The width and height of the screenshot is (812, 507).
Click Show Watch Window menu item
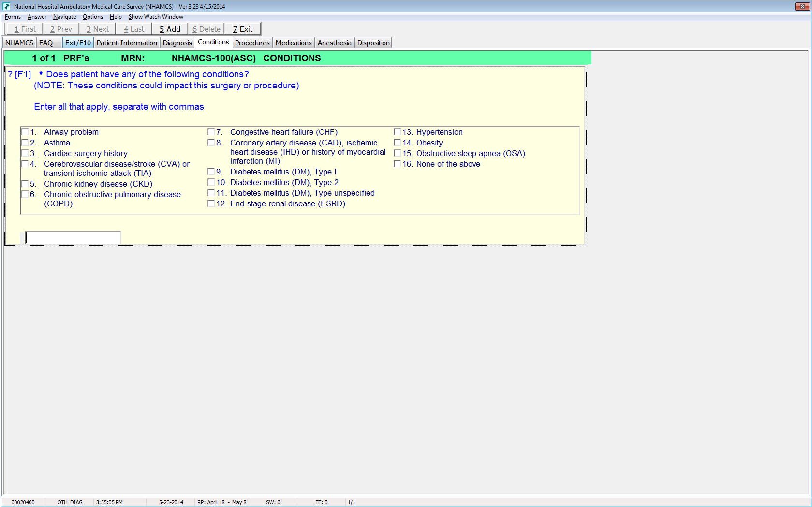pyautogui.click(x=156, y=17)
